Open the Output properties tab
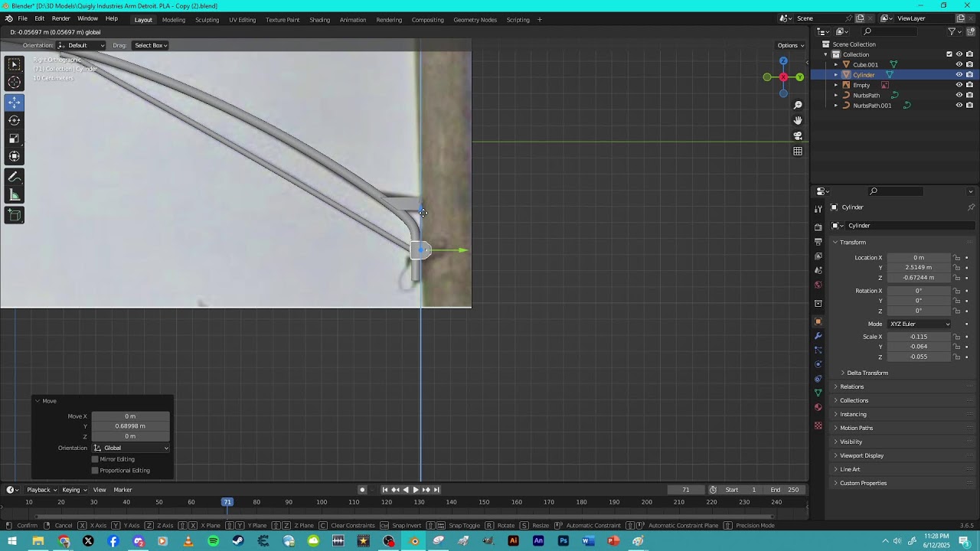Viewport: 980px width, 551px height. [818, 242]
